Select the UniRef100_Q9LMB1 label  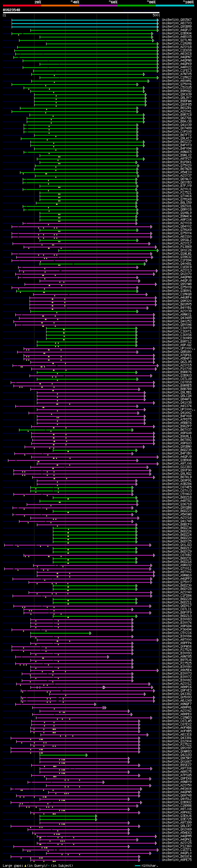pyautogui.click(x=177, y=393)
